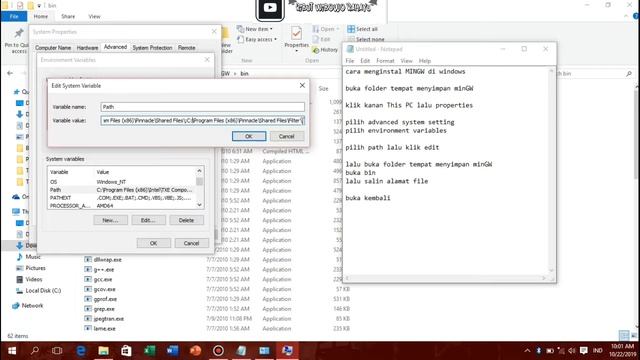Open Local Disk (C:) in navigation pane
This screenshot has width=640, height=360.
tap(43, 291)
